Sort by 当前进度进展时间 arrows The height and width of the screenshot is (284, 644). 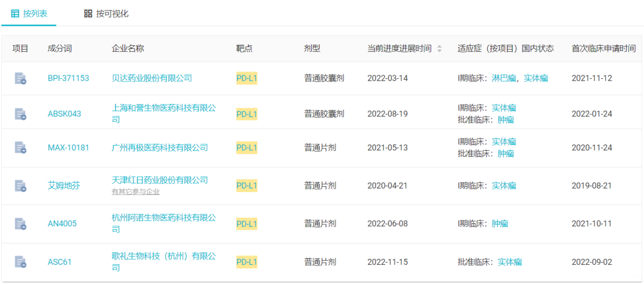coord(439,48)
